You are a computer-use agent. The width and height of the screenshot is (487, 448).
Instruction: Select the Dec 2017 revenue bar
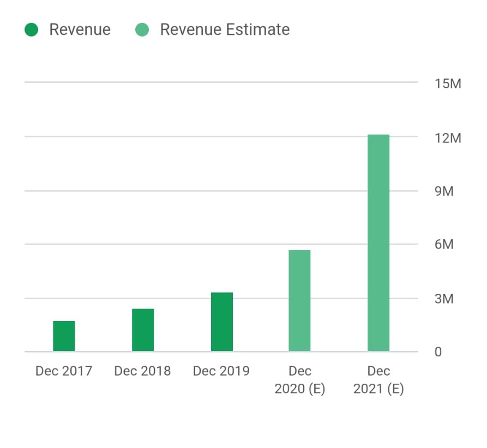pyautogui.click(x=64, y=335)
